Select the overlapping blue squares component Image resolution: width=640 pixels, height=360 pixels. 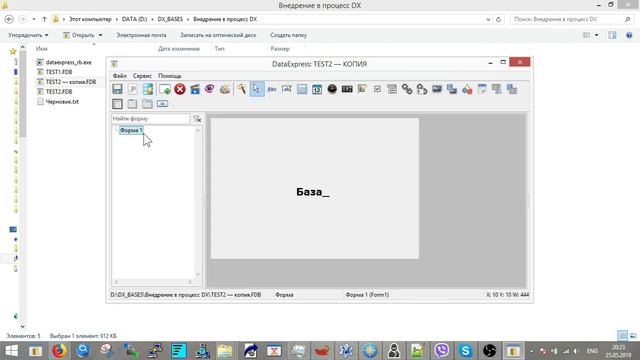pos(452,89)
